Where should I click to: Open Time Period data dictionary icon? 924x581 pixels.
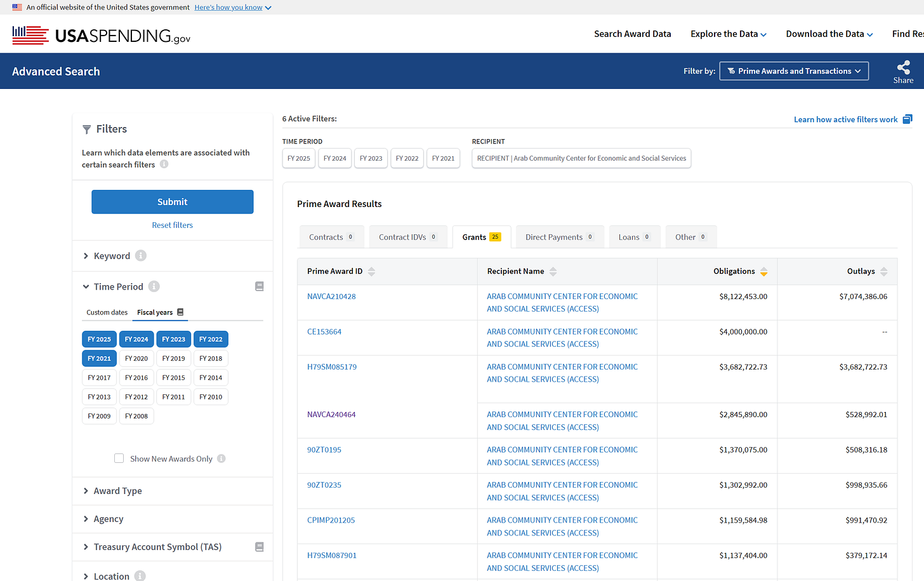pos(259,286)
